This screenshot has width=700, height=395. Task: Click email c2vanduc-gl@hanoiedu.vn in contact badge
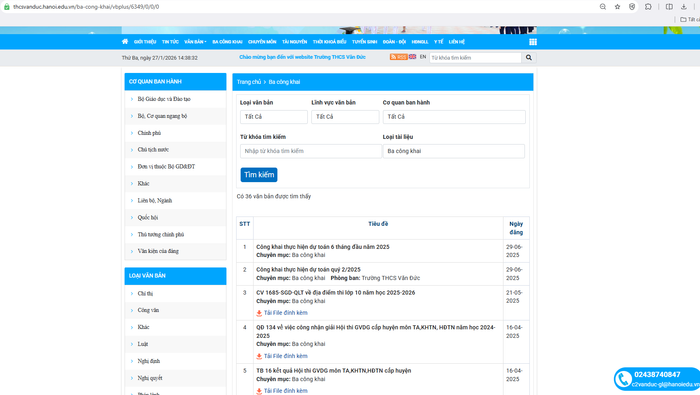coord(666,384)
